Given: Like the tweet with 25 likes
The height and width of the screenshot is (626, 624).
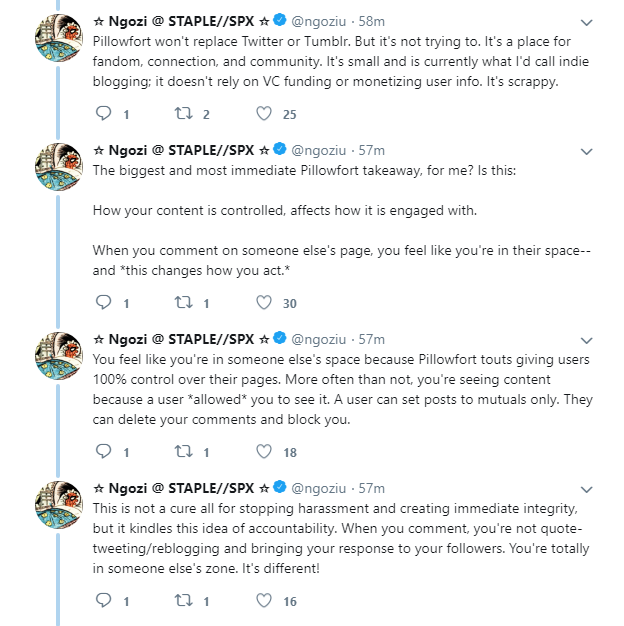Looking at the screenshot, I should (x=264, y=115).
